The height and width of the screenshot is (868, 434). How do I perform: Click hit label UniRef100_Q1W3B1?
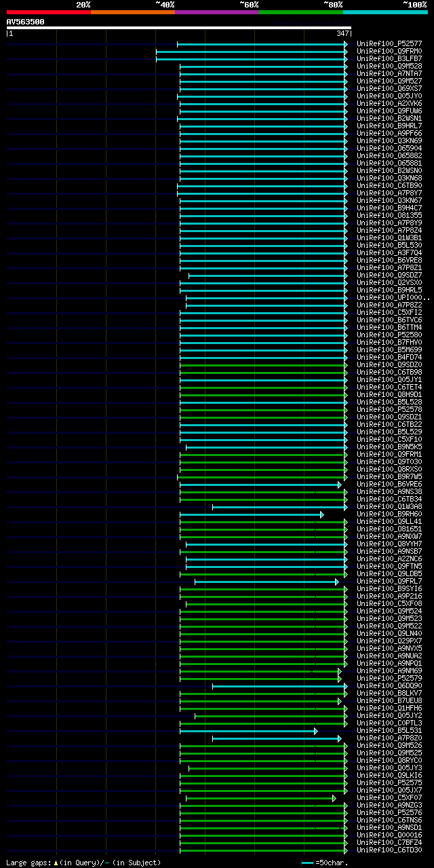[x=390, y=238]
